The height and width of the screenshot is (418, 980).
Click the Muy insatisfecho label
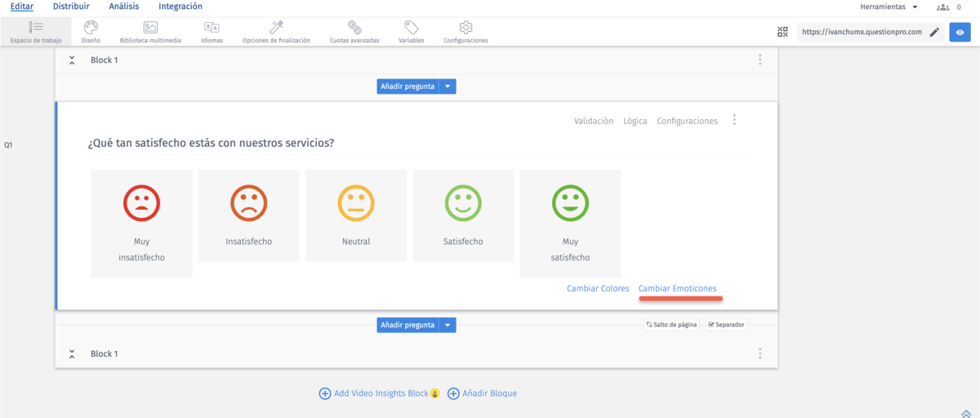[142, 249]
